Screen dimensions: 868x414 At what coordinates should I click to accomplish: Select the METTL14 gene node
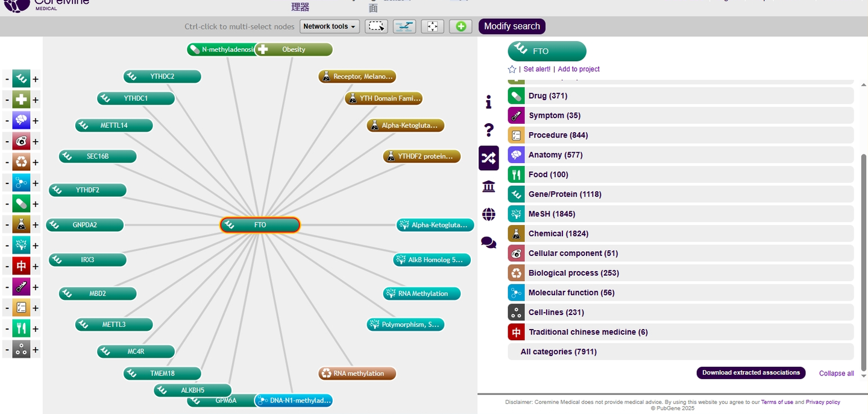pyautogui.click(x=114, y=126)
